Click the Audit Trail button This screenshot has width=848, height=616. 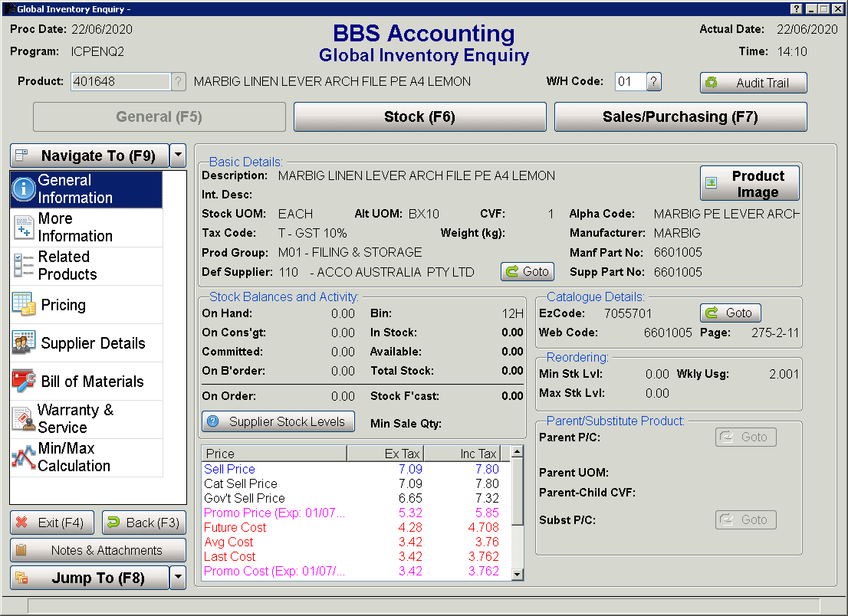click(753, 83)
